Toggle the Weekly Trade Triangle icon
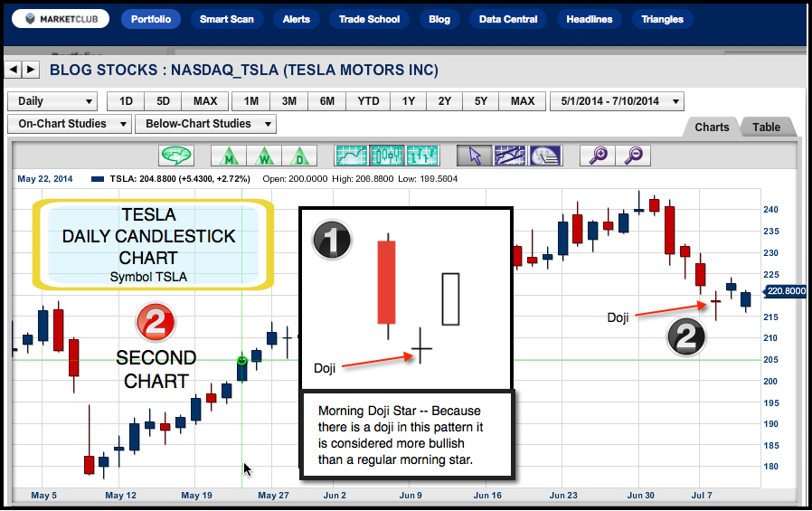812x511 pixels. click(x=264, y=156)
